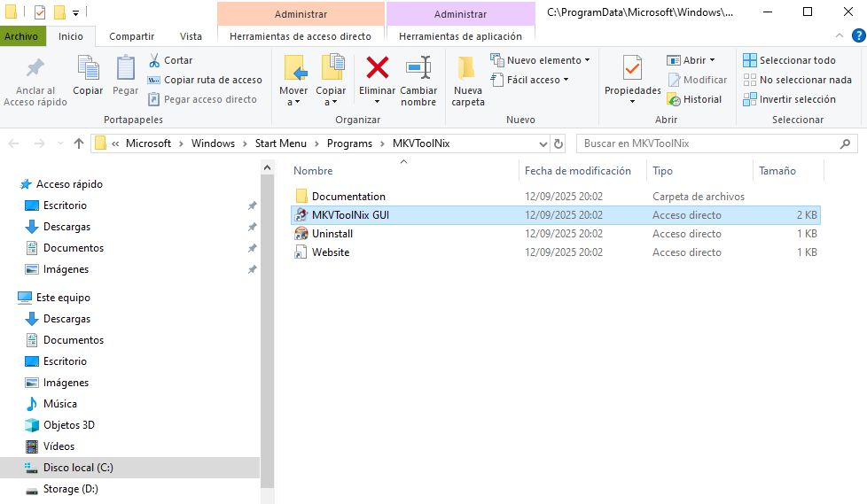Screen dimensions: 867x504
Task: Click Copiar ruta de acceso button
Action: coord(205,80)
